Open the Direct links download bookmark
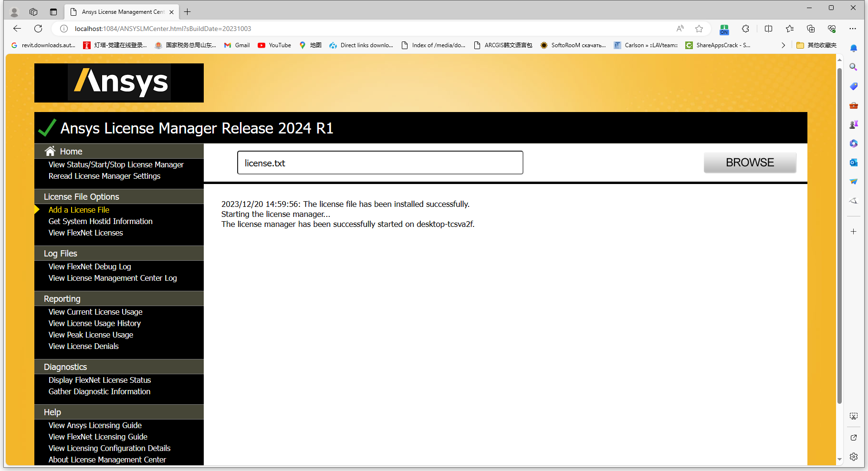The height and width of the screenshot is (471, 868). [x=361, y=45]
